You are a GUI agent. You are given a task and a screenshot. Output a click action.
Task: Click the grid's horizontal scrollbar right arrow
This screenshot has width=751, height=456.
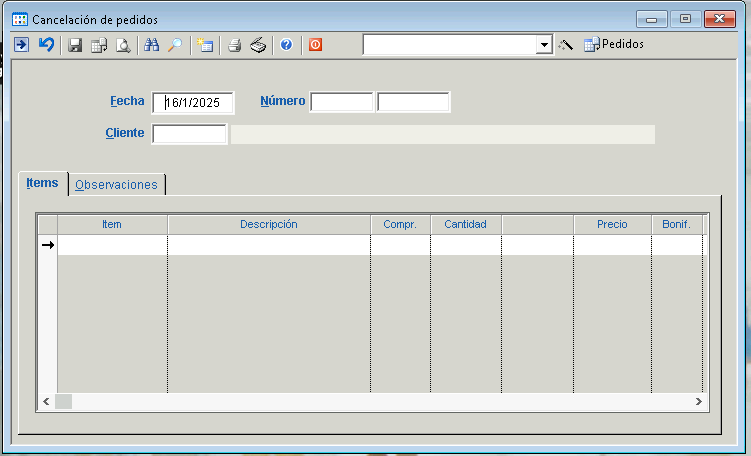(x=700, y=401)
